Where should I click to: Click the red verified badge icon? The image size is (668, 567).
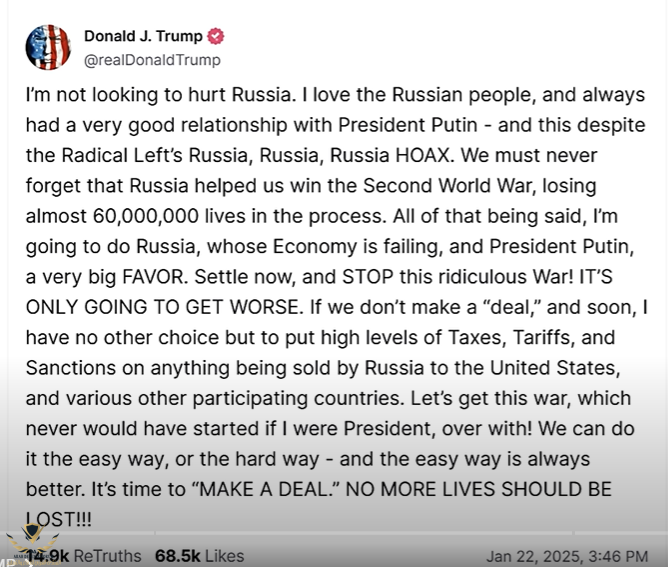point(216,37)
